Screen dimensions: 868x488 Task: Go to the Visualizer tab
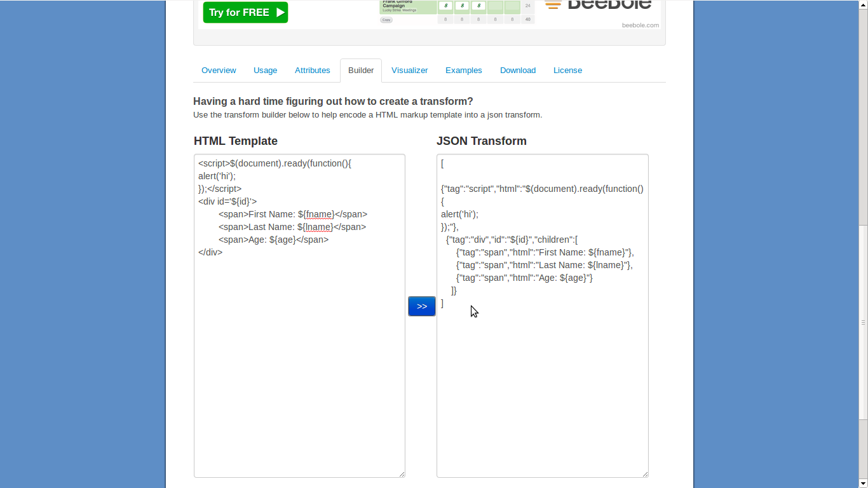409,71
